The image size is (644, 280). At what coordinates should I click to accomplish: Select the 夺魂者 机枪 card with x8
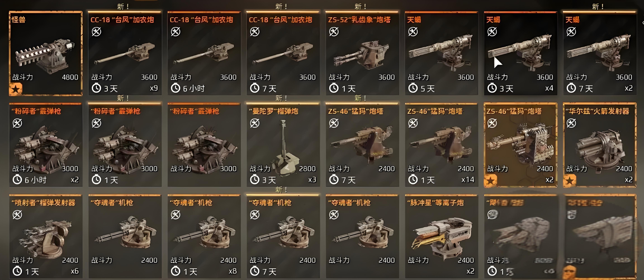point(204,236)
